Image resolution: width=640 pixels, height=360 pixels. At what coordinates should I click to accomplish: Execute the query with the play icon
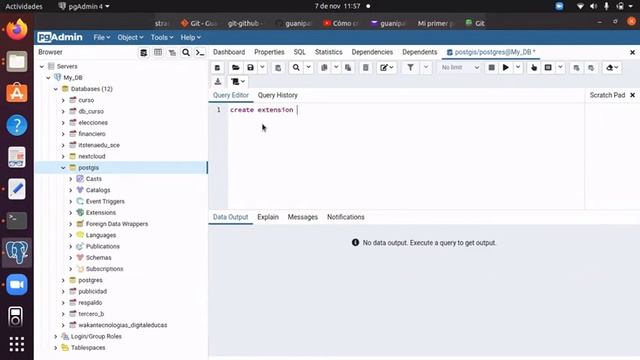coord(506,68)
